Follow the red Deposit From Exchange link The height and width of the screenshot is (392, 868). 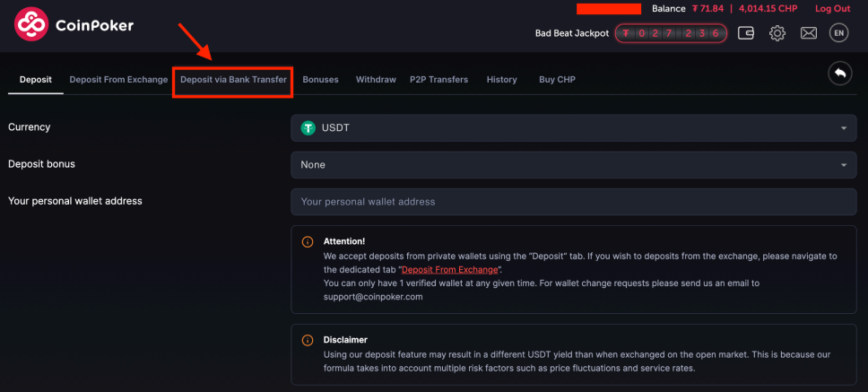pyautogui.click(x=450, y=270)
